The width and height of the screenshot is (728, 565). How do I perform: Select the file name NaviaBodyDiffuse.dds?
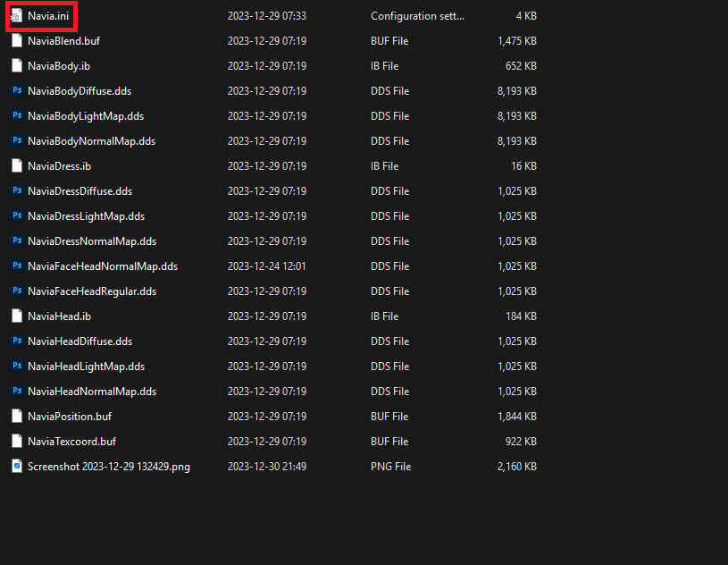[x=79, y=91]
